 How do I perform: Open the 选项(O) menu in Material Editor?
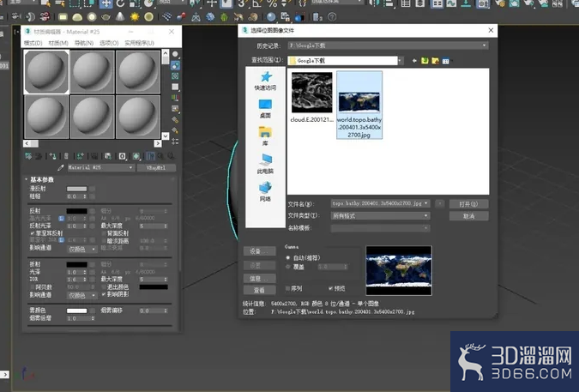coord(109,43)
